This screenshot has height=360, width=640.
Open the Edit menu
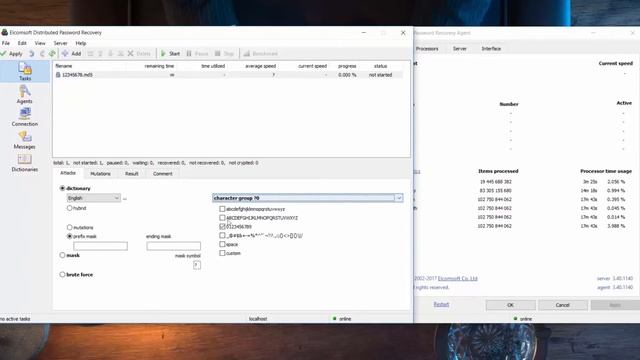click(22, 43)
